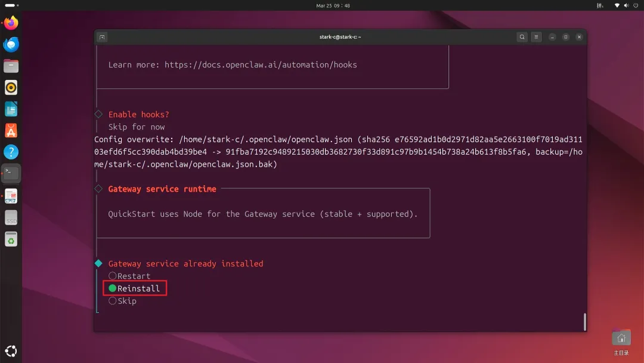
Task: Open the Activities overview indicator
Action: pos(12,5)
